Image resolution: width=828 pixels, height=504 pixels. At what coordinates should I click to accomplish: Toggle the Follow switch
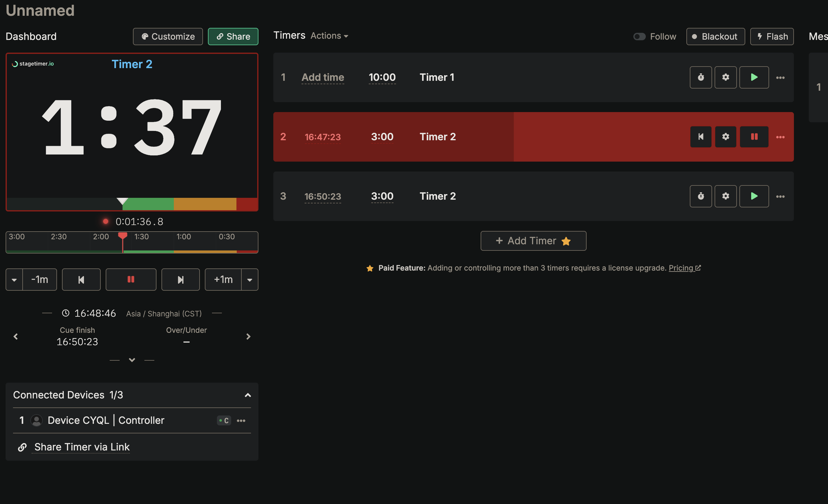[x=639, y=36]
